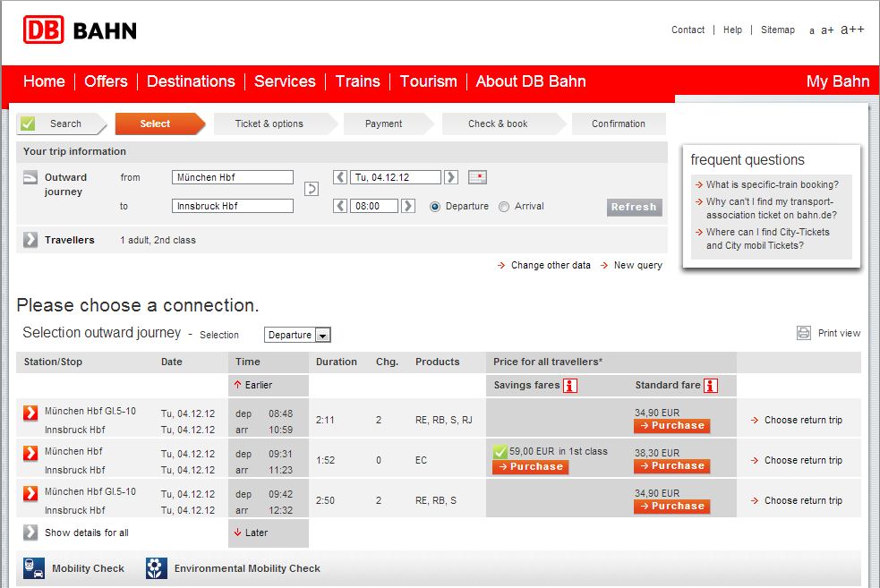Go to previous date arrow
880x588 pixels.
click(x=340, y=177)
